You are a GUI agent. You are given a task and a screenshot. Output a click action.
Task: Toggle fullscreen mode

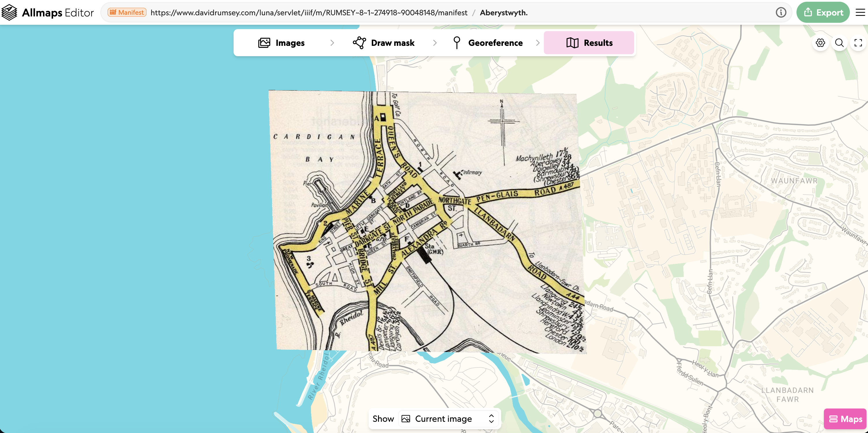tap(858, 43)
